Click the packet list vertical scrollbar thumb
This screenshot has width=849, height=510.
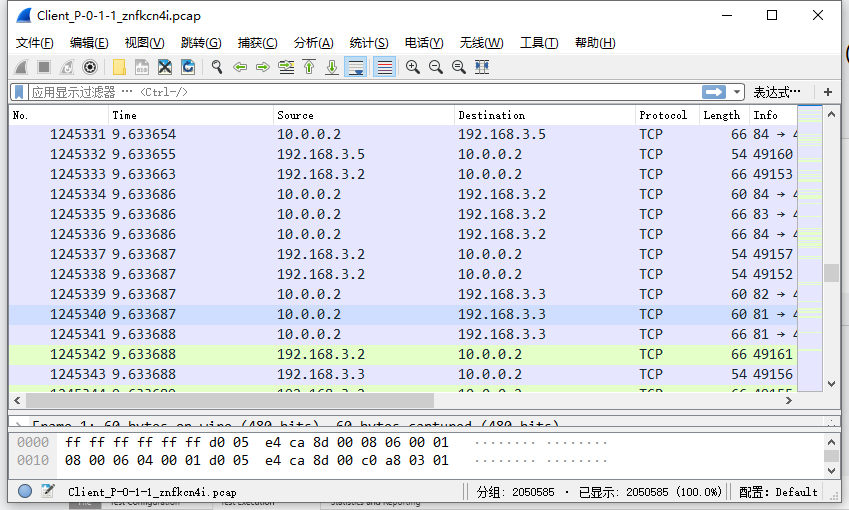click(831, 272)
